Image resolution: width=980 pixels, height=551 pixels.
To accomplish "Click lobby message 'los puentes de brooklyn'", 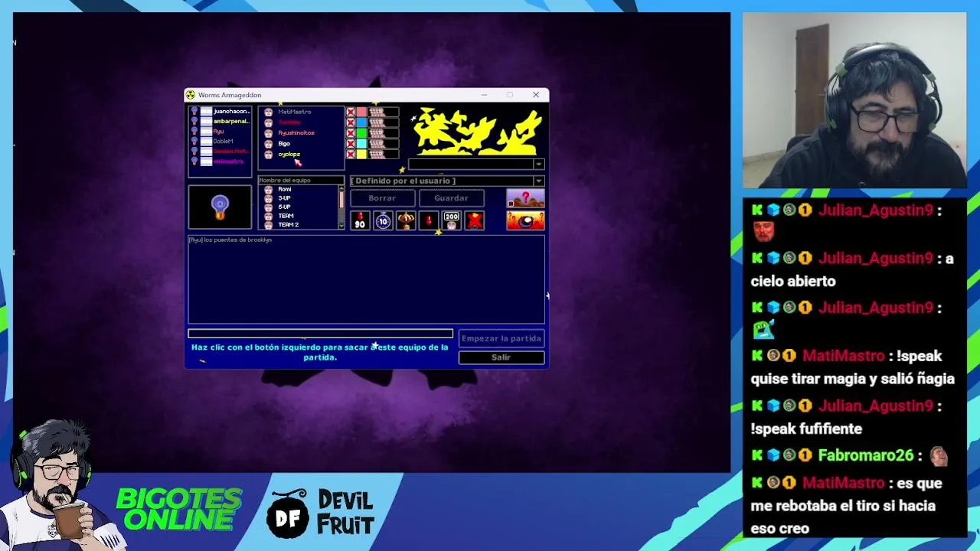I will pyautogui.click(x=238, y=240).
